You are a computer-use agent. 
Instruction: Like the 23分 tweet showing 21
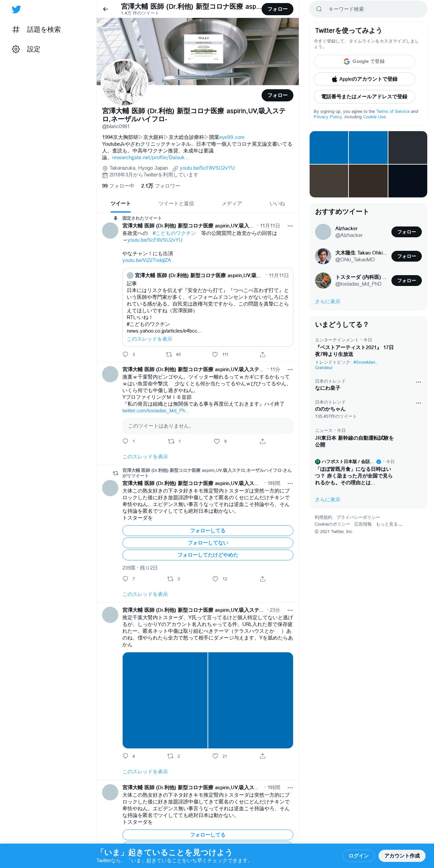215,756
